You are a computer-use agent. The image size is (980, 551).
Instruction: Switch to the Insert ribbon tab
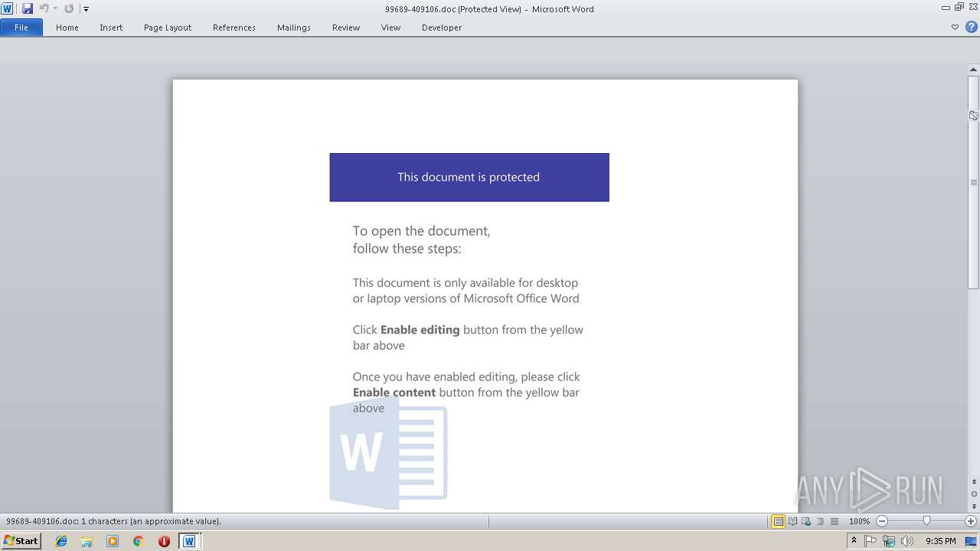click(x=111, y=28)
